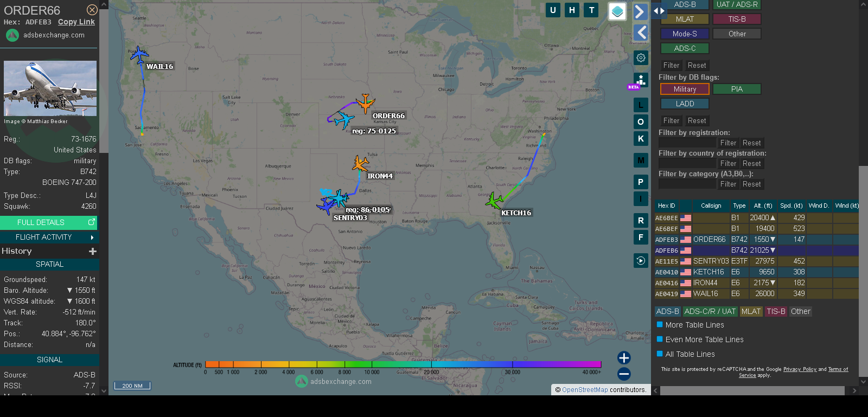Open the settings gear on the map

coord(641,57)
